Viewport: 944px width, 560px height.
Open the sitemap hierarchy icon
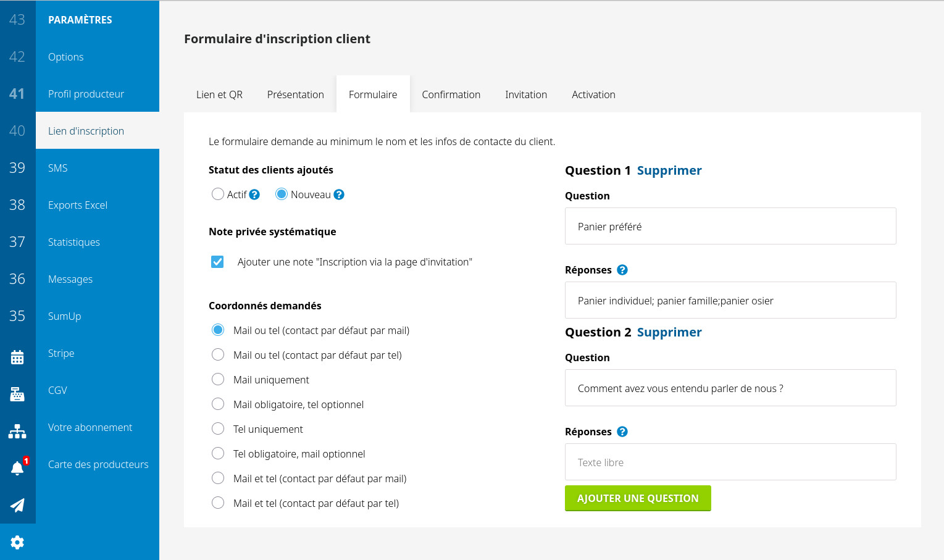pos(17,431)
